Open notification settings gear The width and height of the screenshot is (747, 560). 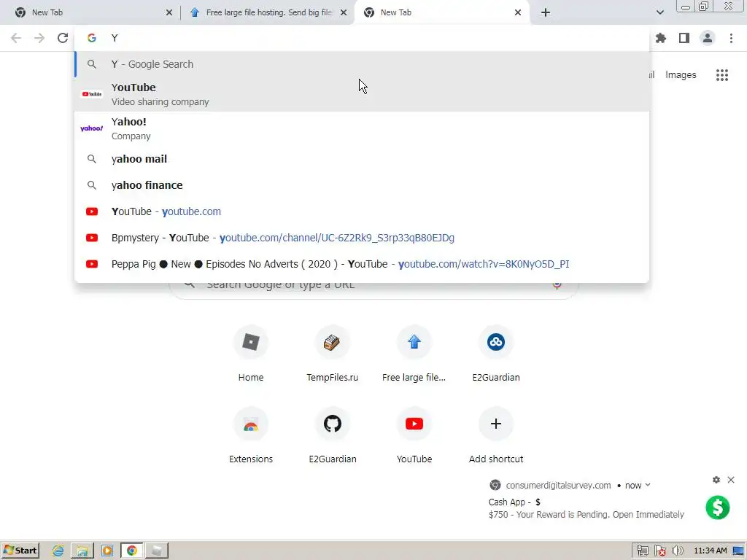point(716,480)
